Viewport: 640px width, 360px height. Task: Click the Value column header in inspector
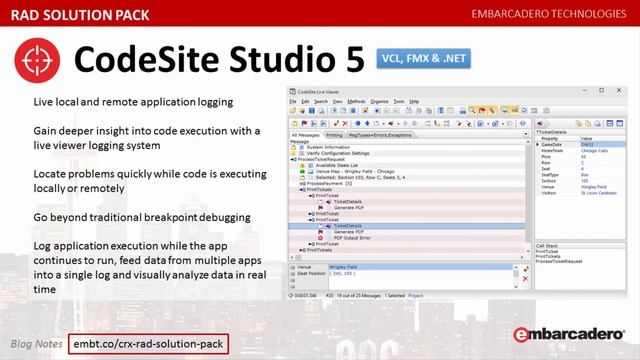(587, 139)
